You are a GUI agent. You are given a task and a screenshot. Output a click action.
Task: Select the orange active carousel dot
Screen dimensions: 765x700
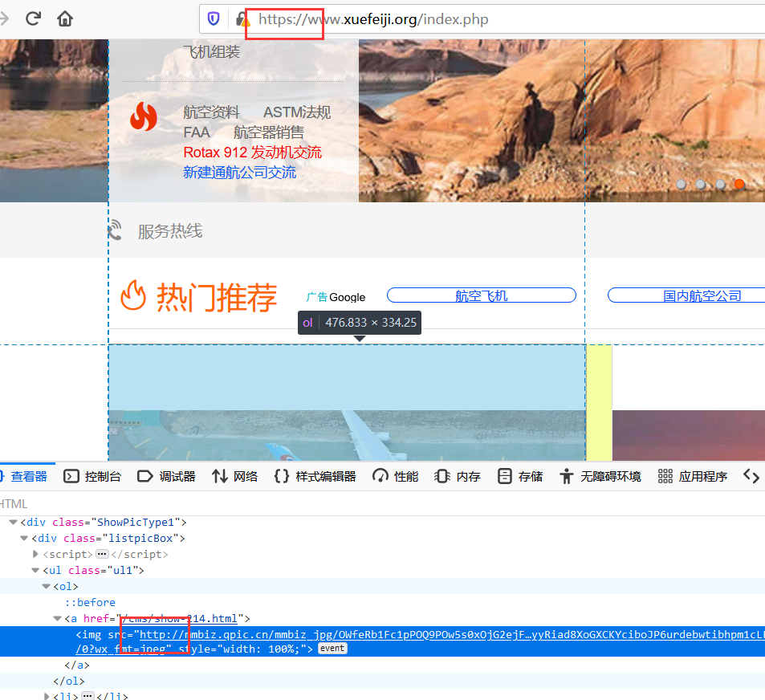click(x=739, y=184)
